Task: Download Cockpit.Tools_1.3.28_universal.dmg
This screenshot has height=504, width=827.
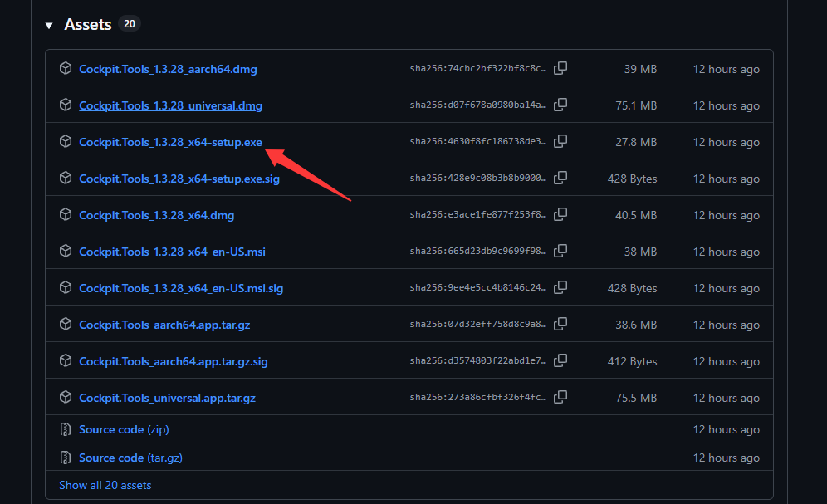Action: (x=170, y=105)
